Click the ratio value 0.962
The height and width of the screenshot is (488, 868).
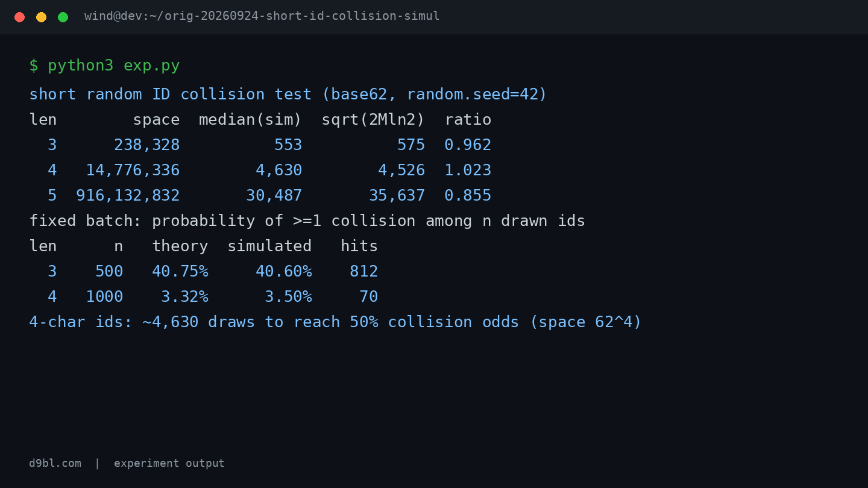468,145
